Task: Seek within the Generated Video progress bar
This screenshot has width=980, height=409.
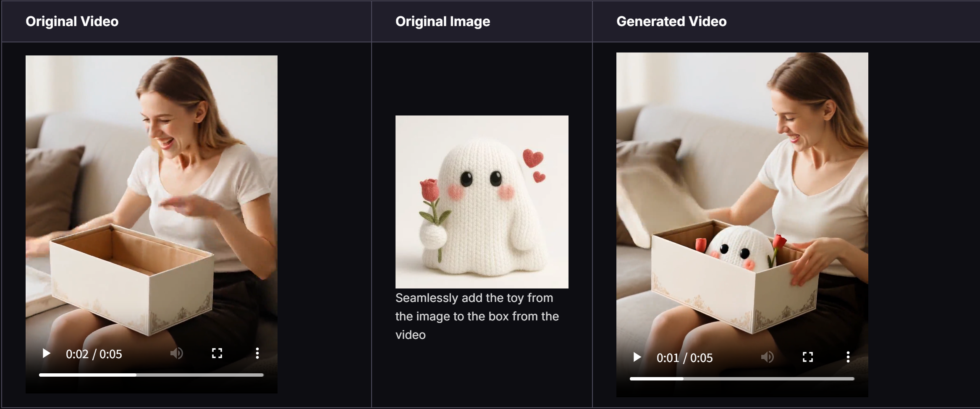Action: (742, 379)
